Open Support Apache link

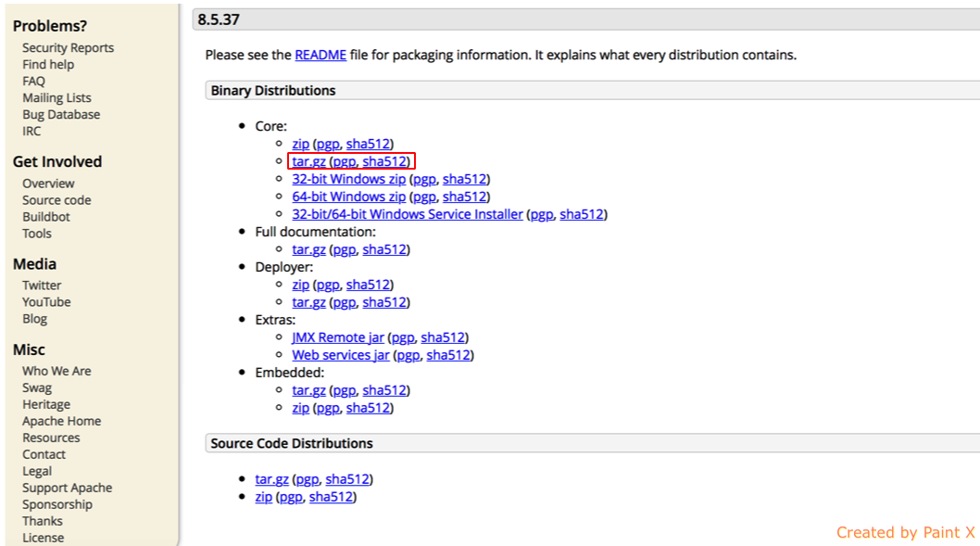point(68,488)
